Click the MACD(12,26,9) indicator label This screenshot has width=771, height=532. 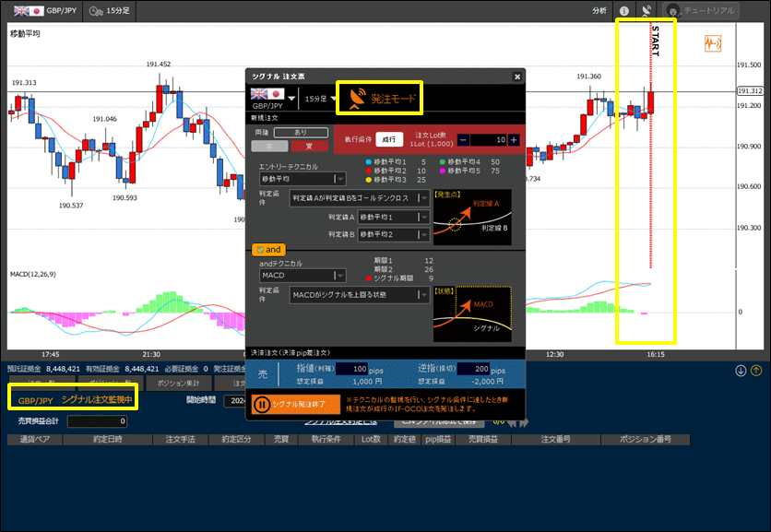(33, 275)
